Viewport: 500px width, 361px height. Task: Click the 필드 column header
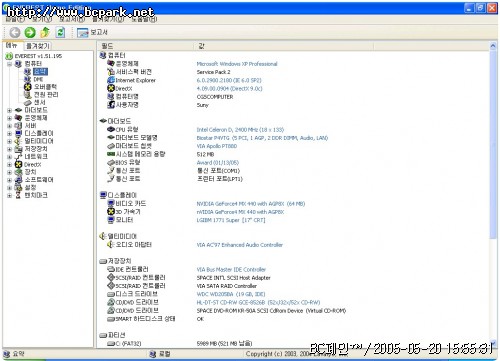[x=145, y=46]
